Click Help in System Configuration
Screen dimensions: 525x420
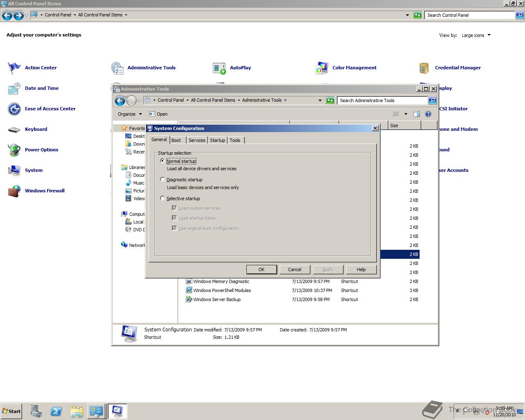coord(361,269)
